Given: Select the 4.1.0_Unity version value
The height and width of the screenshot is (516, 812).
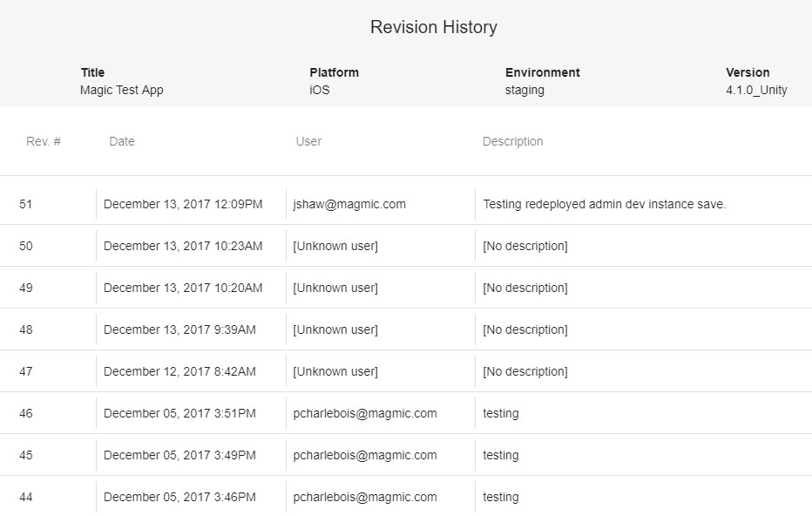Looking at the screenshot, I should pos(755,90).
